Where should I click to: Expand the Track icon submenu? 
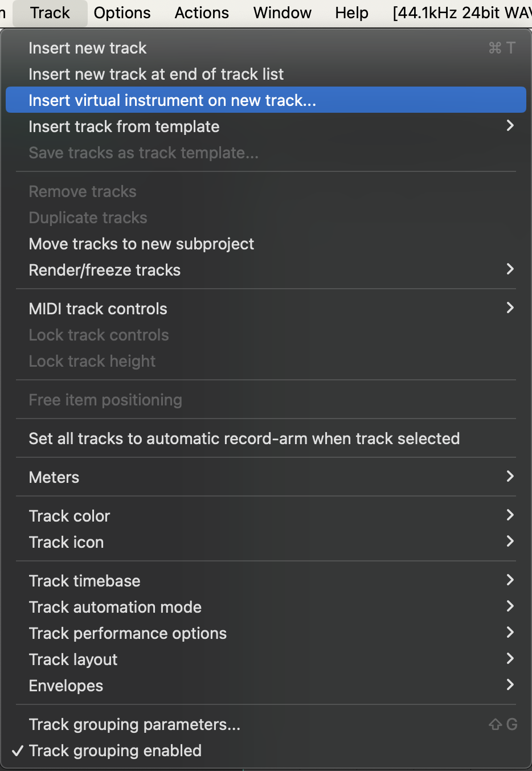(x=66, y=542)
